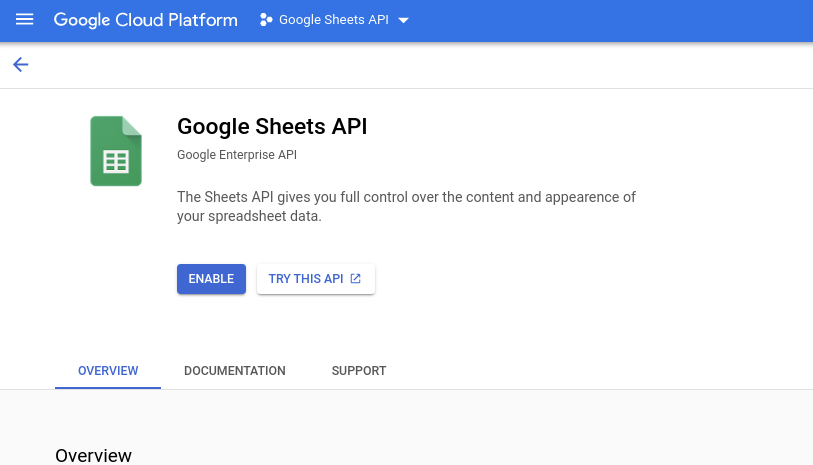Switch to the OVERVIEW tab
This screenshot has height=465, width=813.
tap(108, 371)
